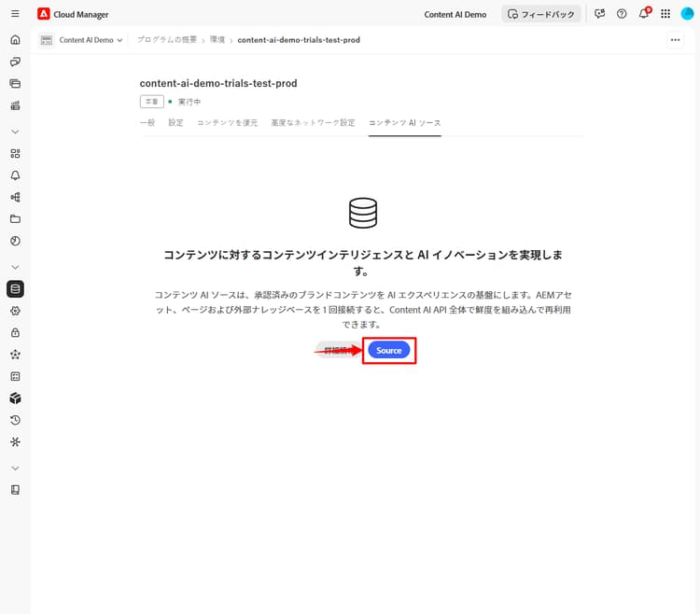Open the Home icon in sidebar
Image resolution: width=700 pixels, height=614 pixels.
[15, 40]
